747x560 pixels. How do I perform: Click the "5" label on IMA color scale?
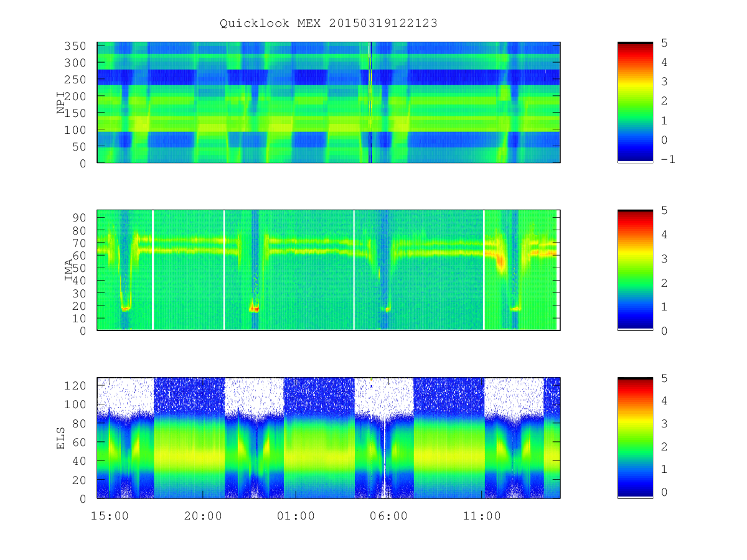tap(665, 210)
